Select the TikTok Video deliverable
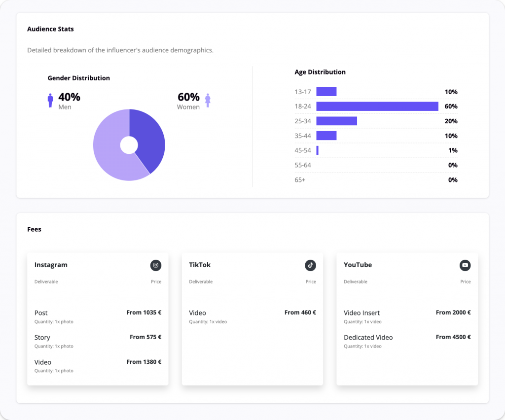This screenshot has width=505, height=420. [197, 313]
